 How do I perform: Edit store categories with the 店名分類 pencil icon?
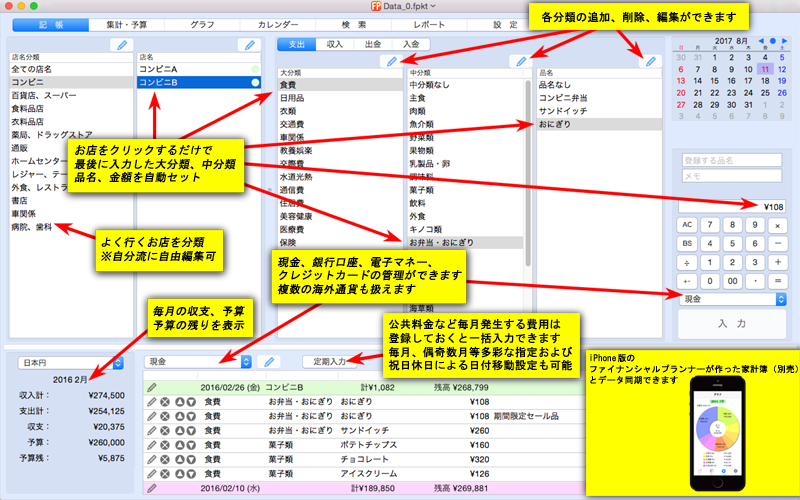coord(122,45)
